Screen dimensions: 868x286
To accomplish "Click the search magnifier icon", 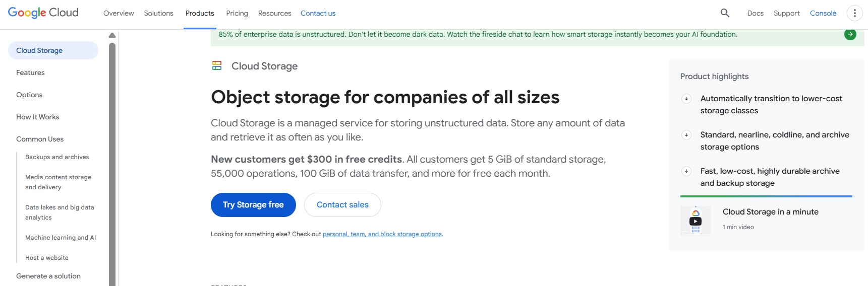I will click(725, 13).
